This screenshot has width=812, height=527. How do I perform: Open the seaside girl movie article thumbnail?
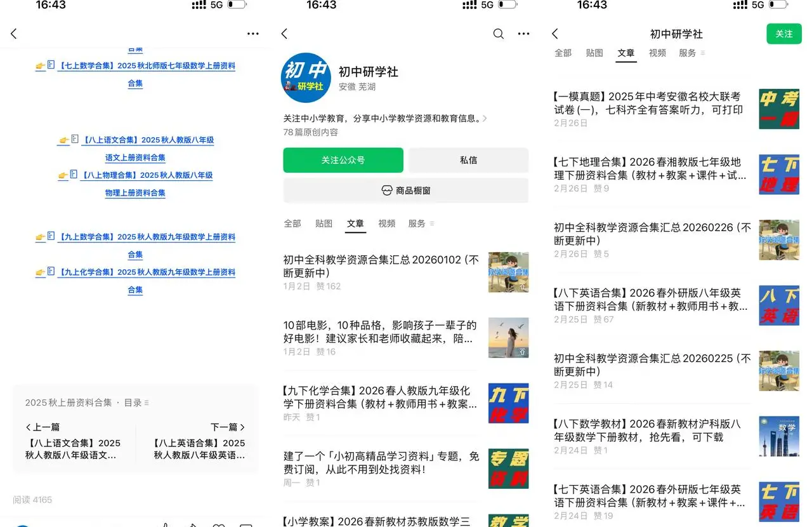508,338
